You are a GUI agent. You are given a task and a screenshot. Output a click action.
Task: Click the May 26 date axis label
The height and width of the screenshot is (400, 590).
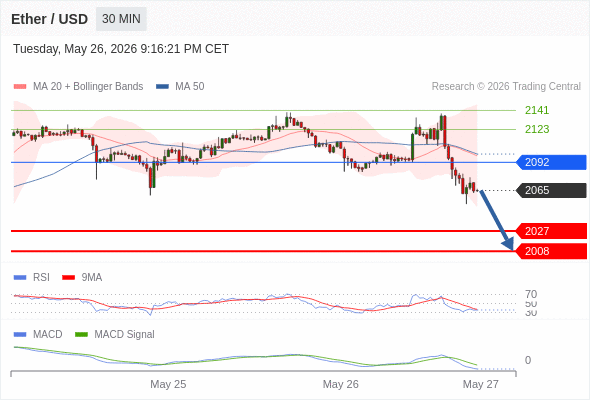[341, 384]
